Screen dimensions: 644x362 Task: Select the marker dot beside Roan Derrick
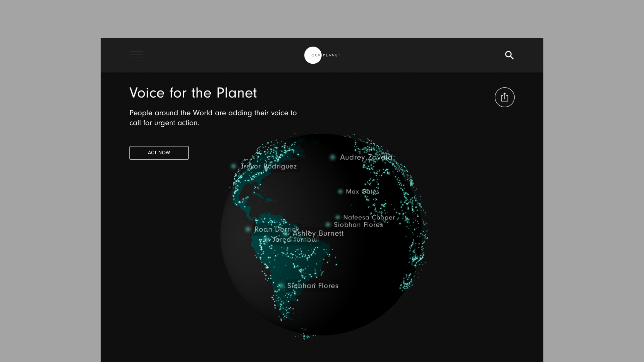tap(248, 229)
